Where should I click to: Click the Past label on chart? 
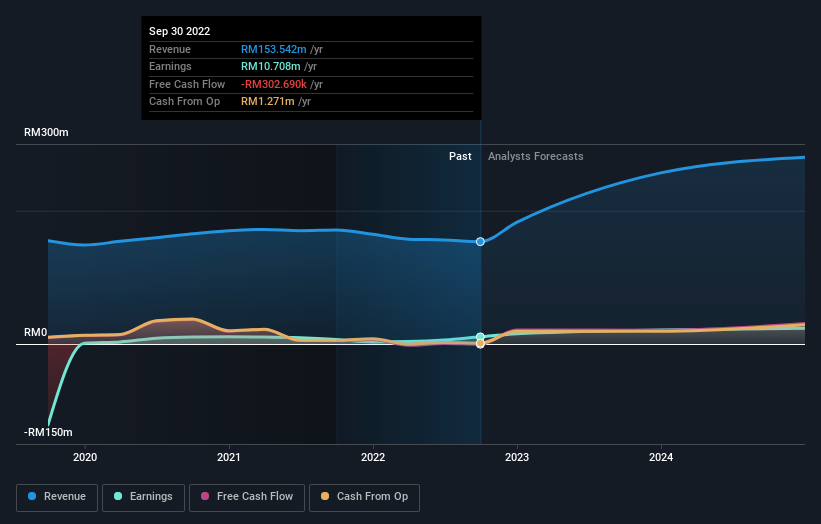coord(460,156)
